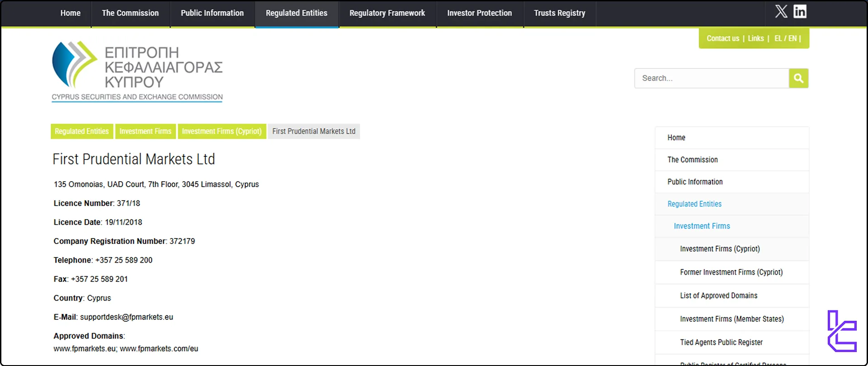Go to Investment Firms (Cypriot) breadcrumb
The width and height of the screenshot is (868, 366).
point(222,131)
